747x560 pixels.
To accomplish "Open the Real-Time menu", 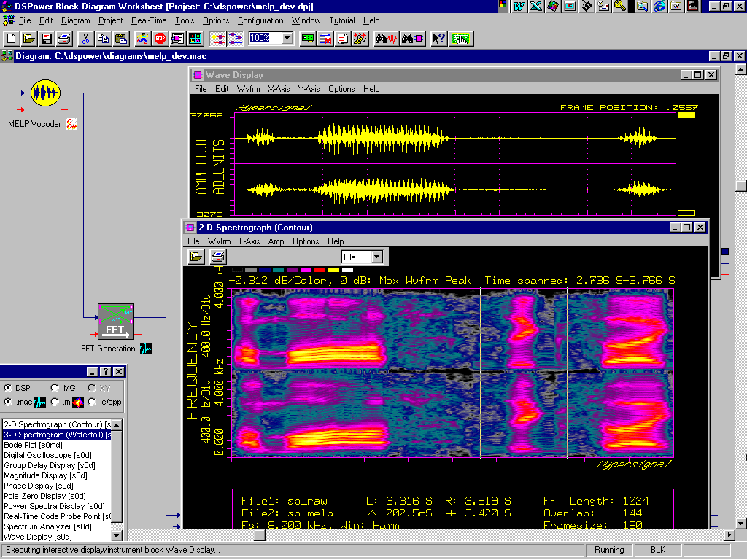I will pyautogui.click(x=149, y=20).
